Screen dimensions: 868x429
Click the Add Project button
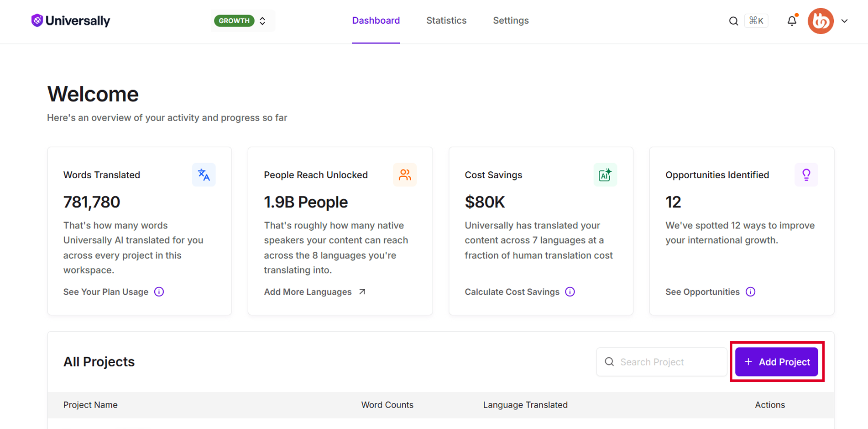[777, 362]
